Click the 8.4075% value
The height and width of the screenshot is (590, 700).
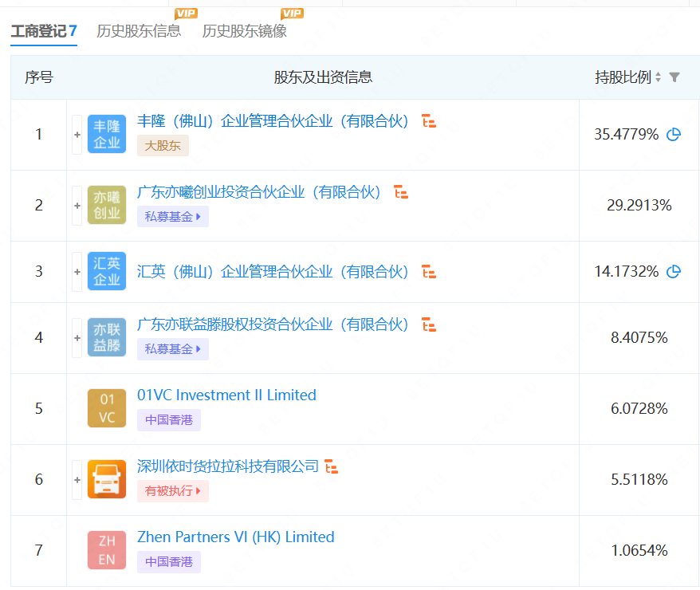(x=639, y=337)
